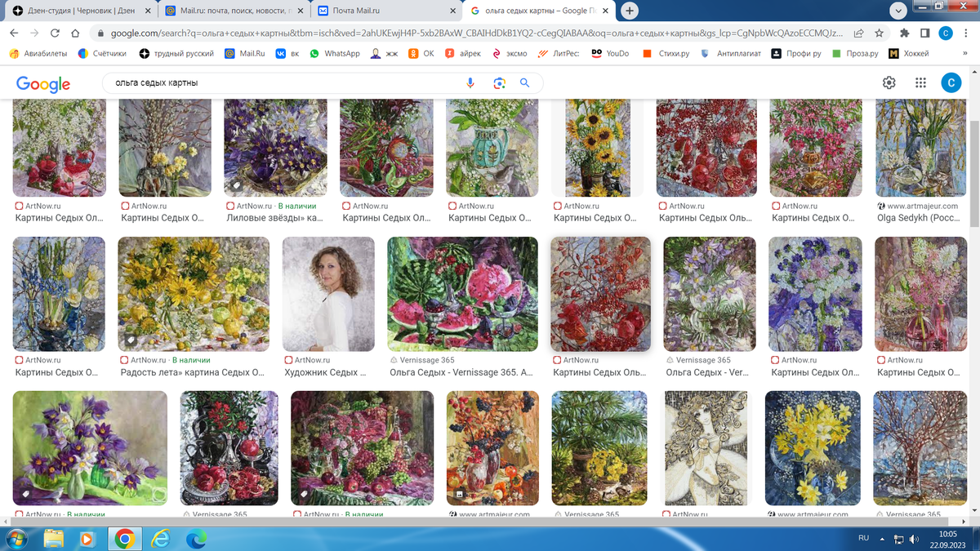Screen dimensions: 980x551
Task: Open Стихи.ру bookmark
Action: click(666, 53)
